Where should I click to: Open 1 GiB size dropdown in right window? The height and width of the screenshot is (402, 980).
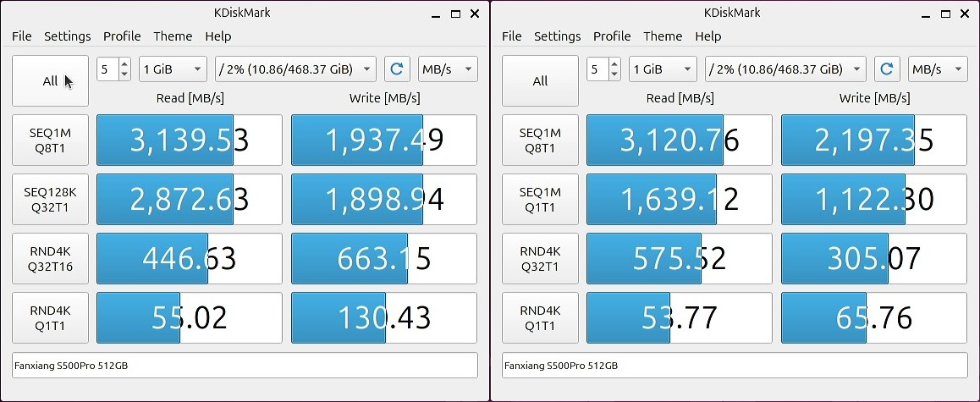(x=663, y=69)
